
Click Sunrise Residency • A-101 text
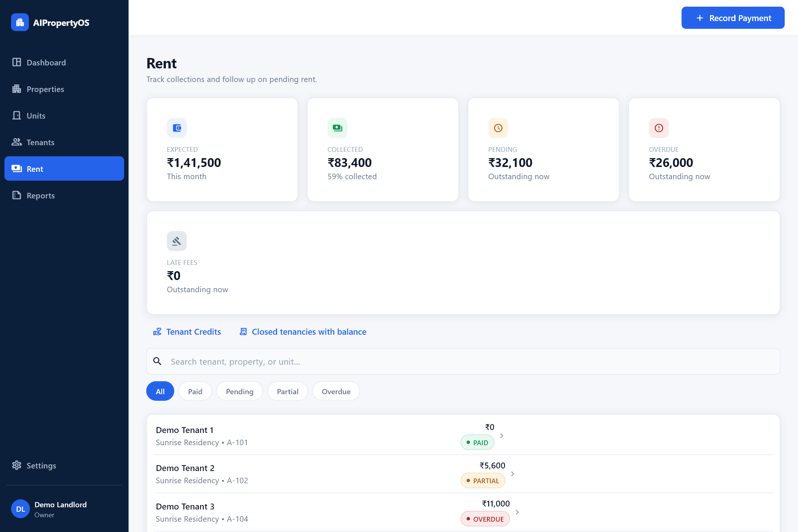coord(202,443)
